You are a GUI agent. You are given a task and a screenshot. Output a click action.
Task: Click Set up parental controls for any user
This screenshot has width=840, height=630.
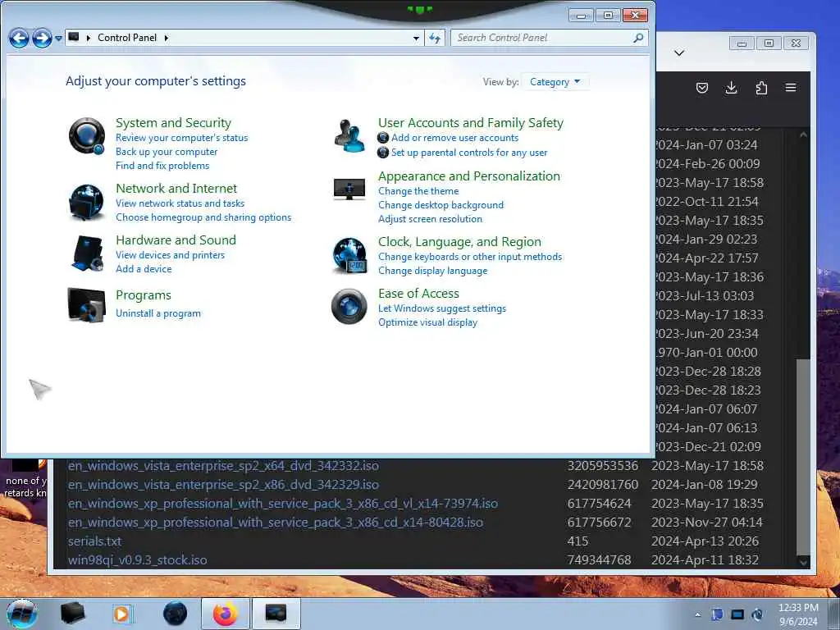pos(469,153)
